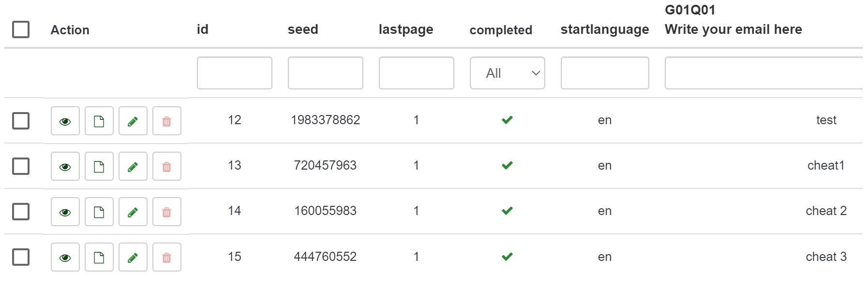The width and height of the screenshot is (868, 287).
Task: Click the lastpage filter text box
Action: 417,73
